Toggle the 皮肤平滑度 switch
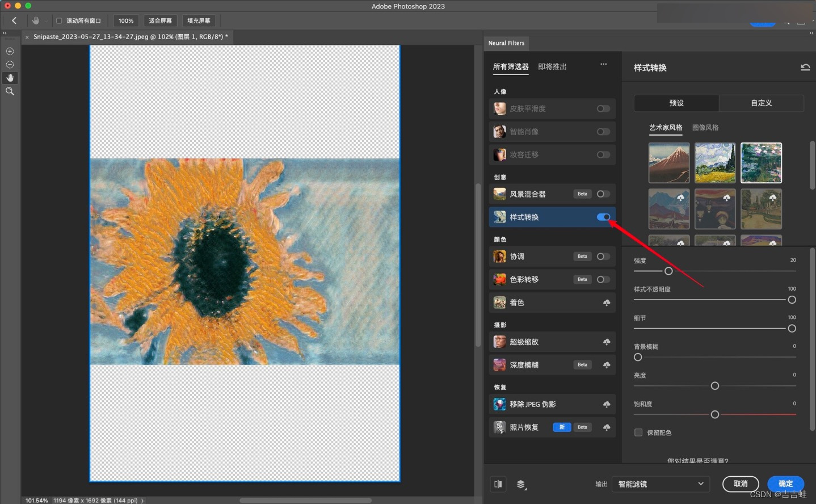Image resolution: width=816 pixels, height=504 pixels. click(x=603, y=108)
